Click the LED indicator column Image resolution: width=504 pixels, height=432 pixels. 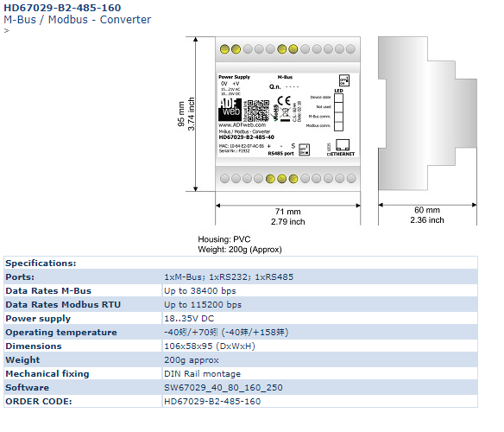point(338,112)
